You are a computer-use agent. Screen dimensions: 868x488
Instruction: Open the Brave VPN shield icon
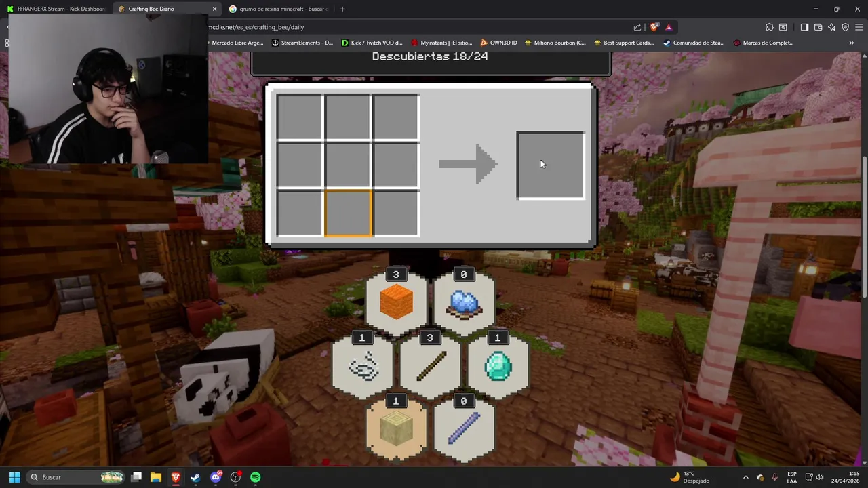tap(845, 27)
